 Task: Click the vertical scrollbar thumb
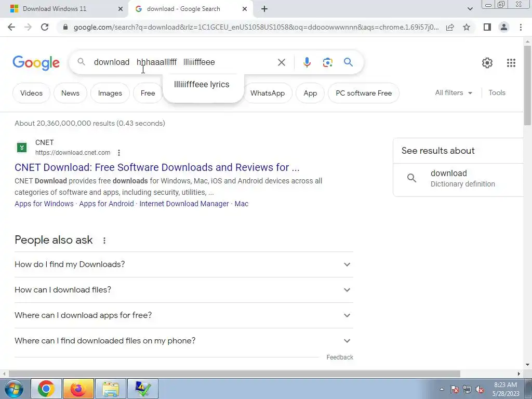coord(528,85)
